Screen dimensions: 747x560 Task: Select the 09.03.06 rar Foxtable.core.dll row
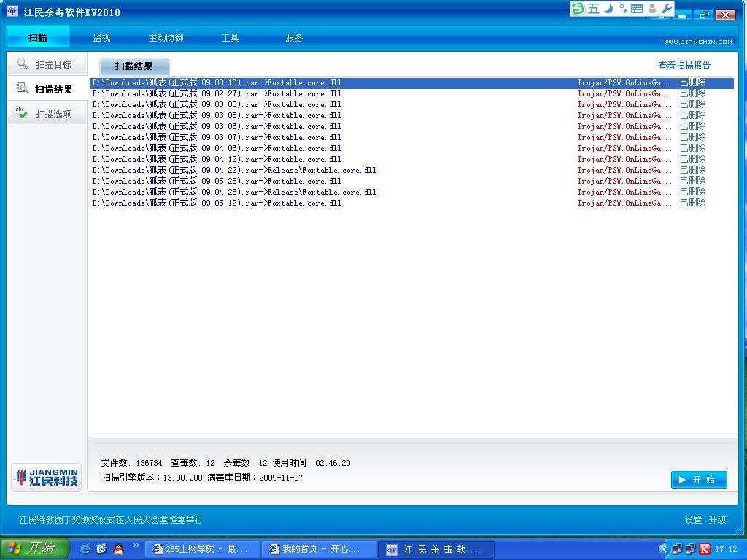411,127
